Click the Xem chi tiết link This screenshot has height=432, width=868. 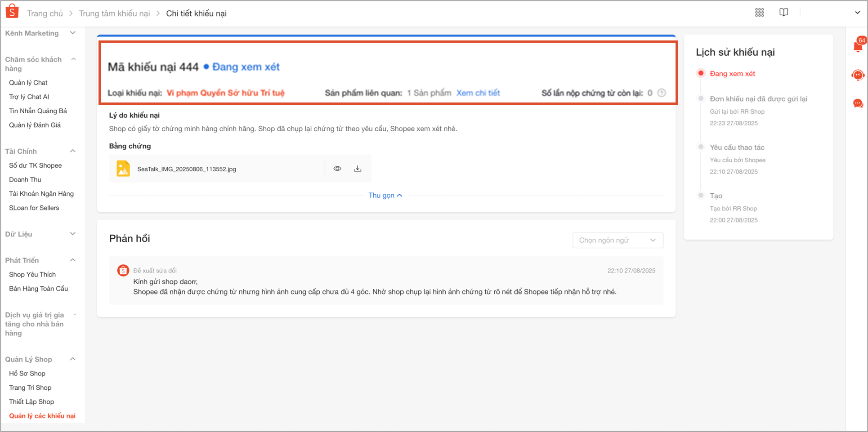click(x=478, y=93)
